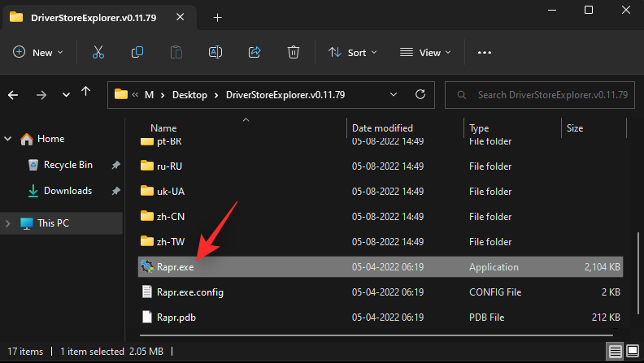Expand the This PC tree node
The image size is (644, 363).
click(x=9, y=223)
